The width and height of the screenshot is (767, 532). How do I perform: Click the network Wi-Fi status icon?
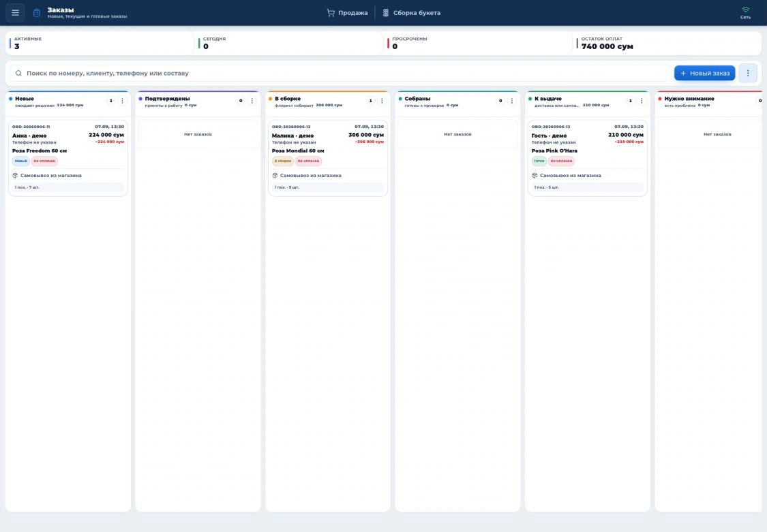(x=745, y=10)
